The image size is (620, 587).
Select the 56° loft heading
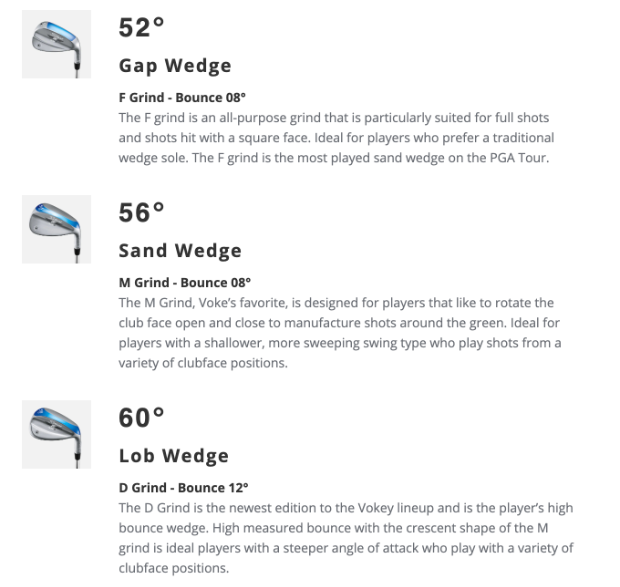[141, 213]
